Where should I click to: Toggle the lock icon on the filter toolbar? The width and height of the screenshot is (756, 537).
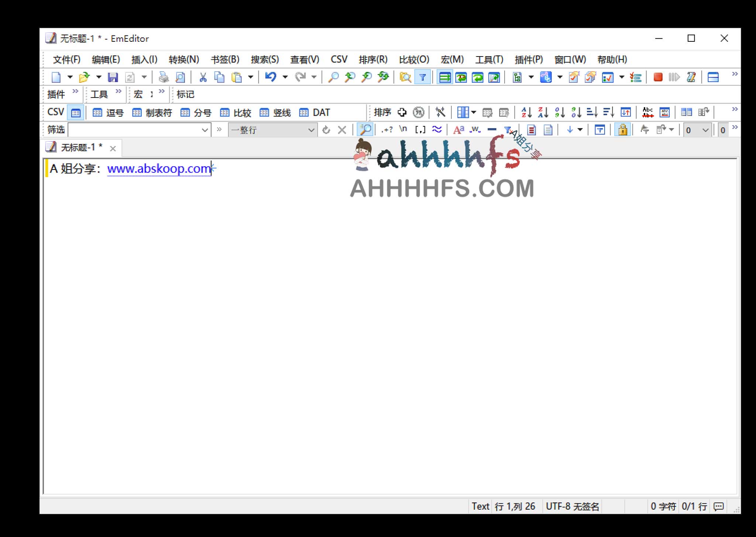(x=623, y=130)
